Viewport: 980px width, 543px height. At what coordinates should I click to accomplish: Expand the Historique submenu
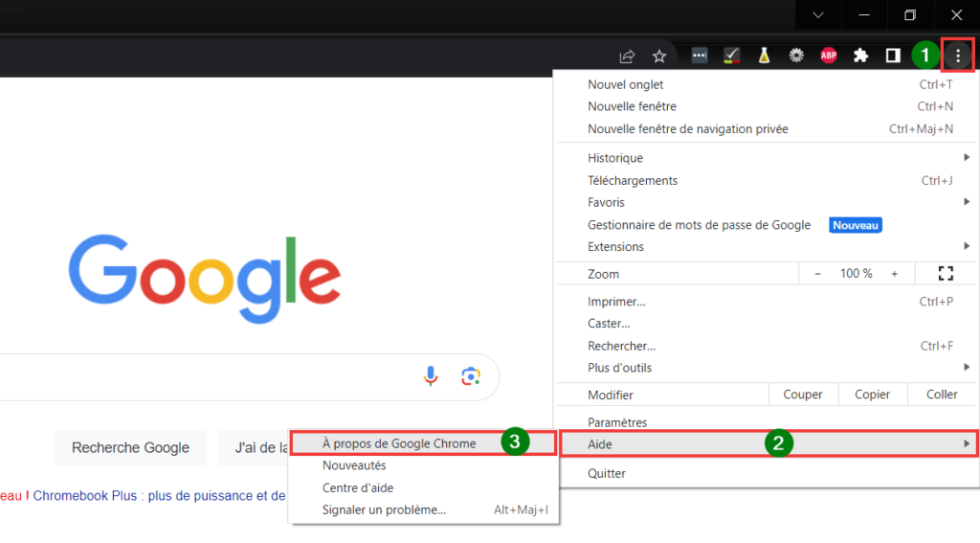[767, 158]
